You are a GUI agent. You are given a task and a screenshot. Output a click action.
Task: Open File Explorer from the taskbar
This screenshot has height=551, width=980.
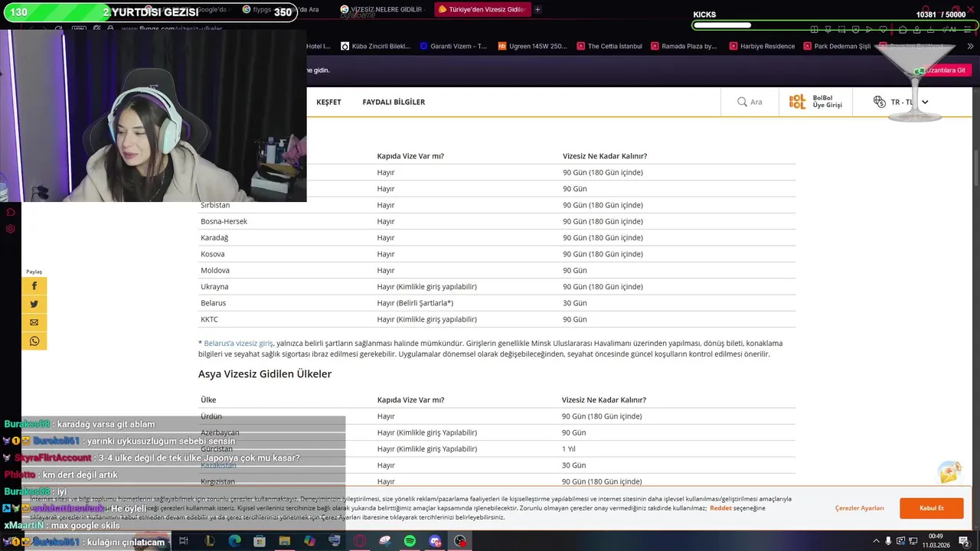(x=285, y=541)
